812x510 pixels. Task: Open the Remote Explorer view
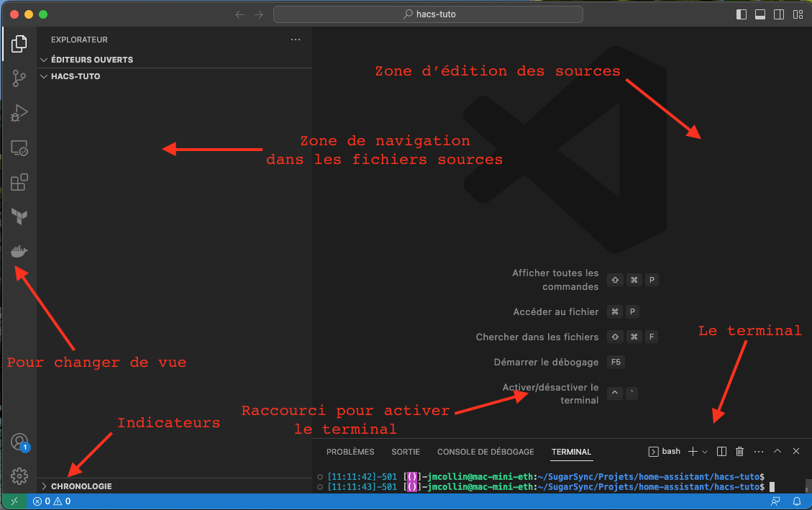[19, 148]
